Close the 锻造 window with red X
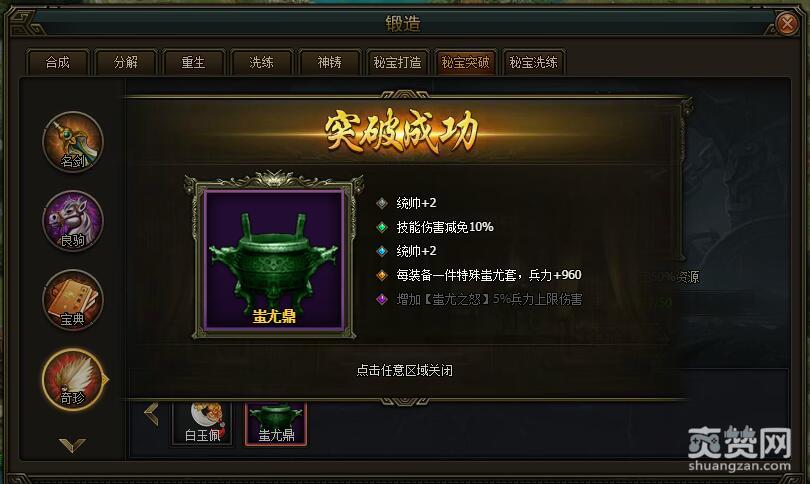Viewport: 810px width, 484px height. [x=787, y=23]
